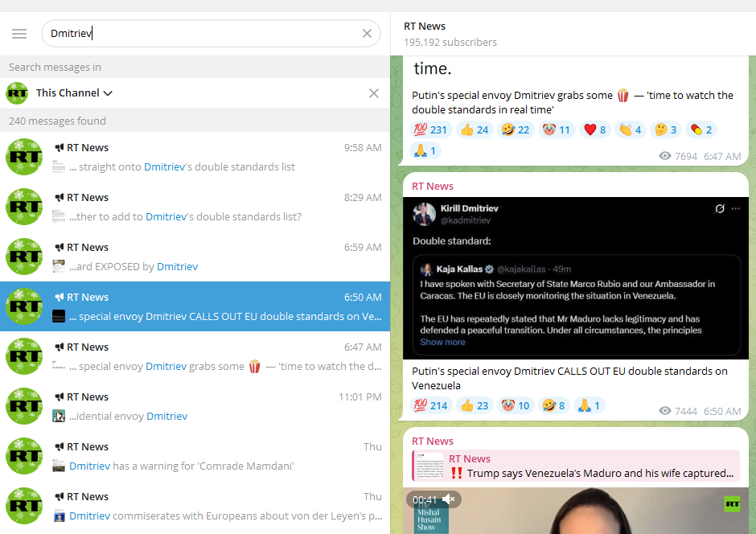Image resolution: width=756 pixels, height=534 pixels.
Task: Click the 240 messages found label
Action: tap(57, 121)
